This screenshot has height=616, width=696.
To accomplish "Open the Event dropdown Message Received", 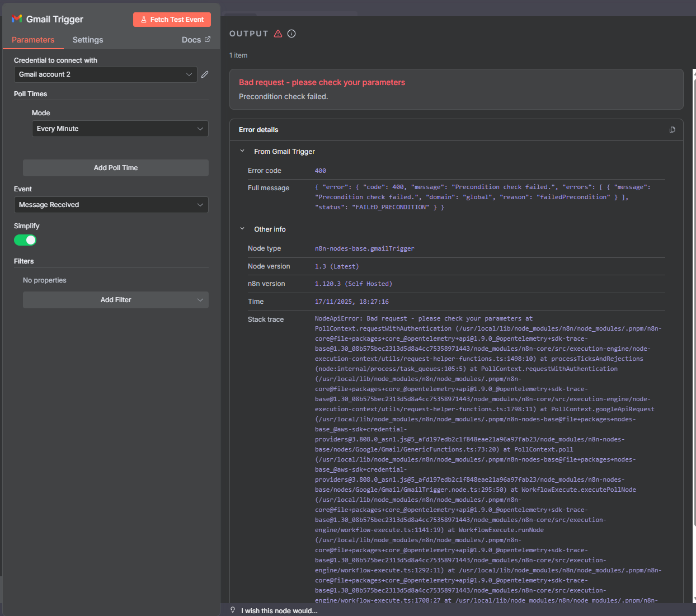I will pyautogui.click(x=111, y=205).
